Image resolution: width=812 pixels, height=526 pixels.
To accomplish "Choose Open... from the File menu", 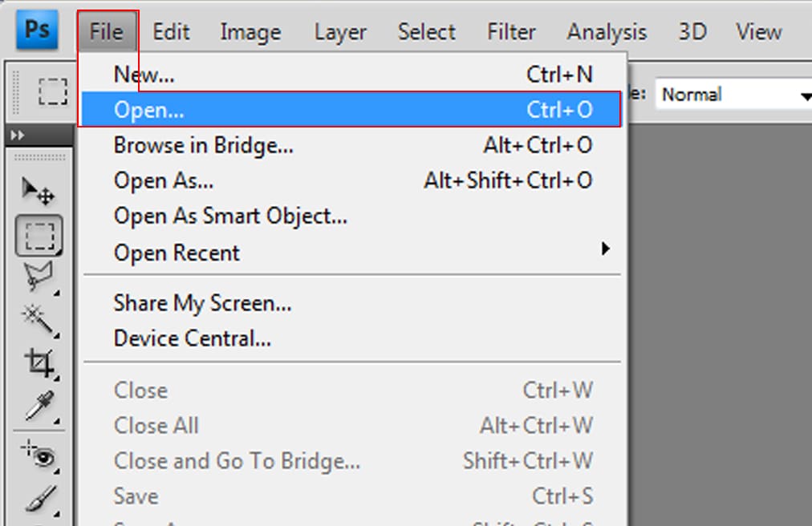I will click(149, 110).
